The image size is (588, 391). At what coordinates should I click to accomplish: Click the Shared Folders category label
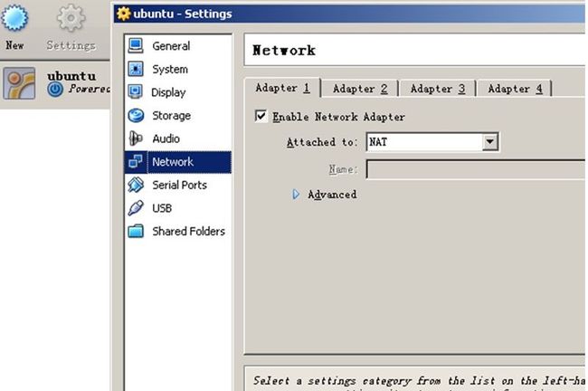(189, 232)
